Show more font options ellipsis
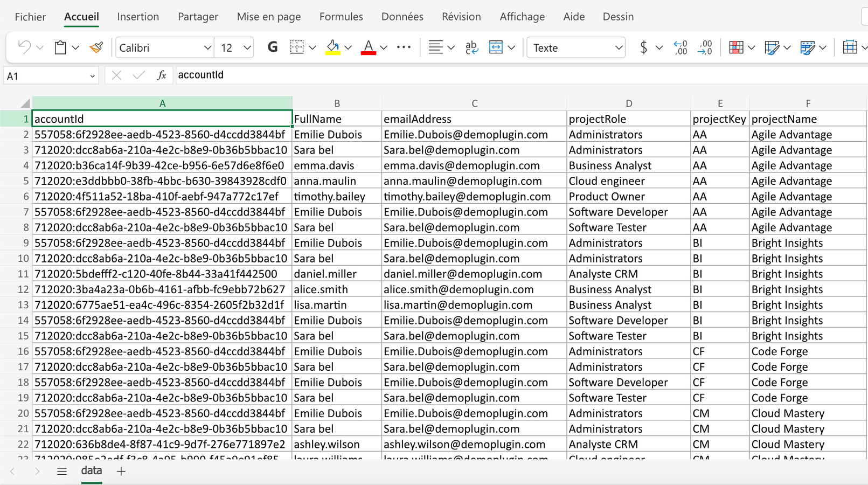The image size is (868, 485). pyautogui.click(x=404, y=47)
